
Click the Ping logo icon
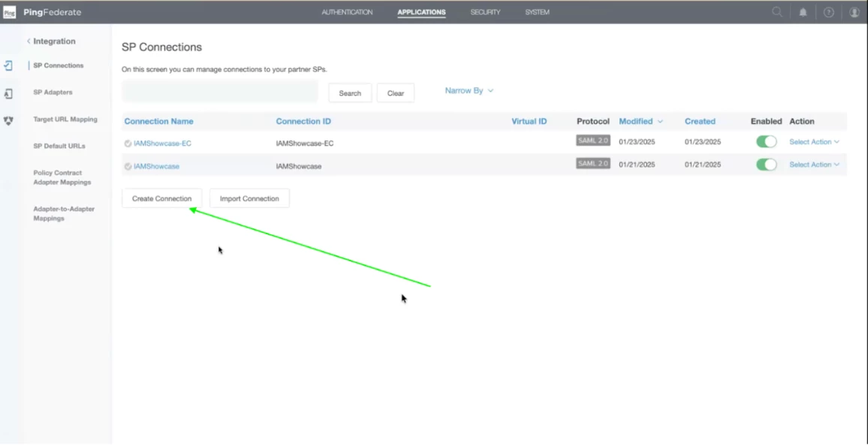pyautogui.click(x=10, y=12)
